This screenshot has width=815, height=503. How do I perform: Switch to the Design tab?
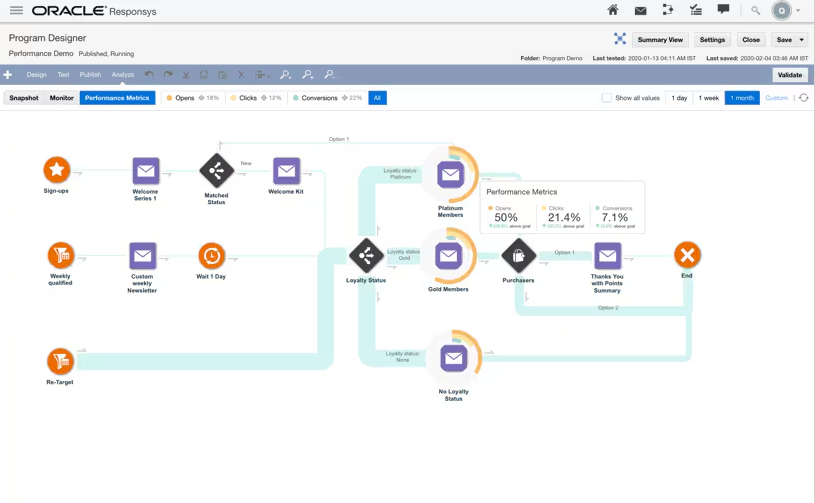pos(36,75)
